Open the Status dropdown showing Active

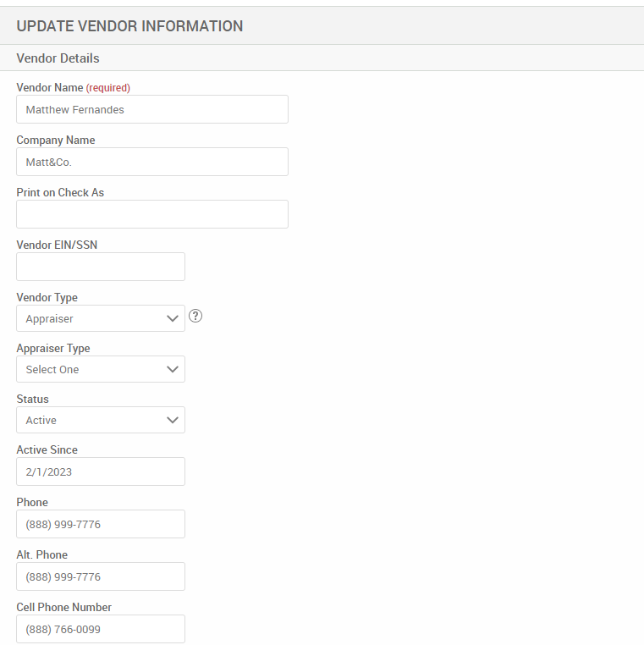[101, 420]
